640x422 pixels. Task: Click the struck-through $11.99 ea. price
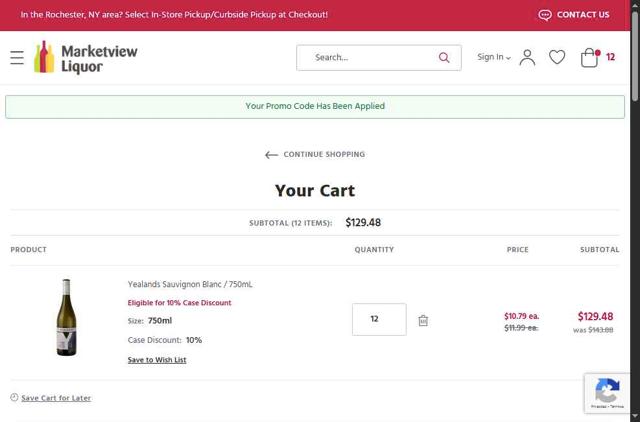[x=521, y=328]
